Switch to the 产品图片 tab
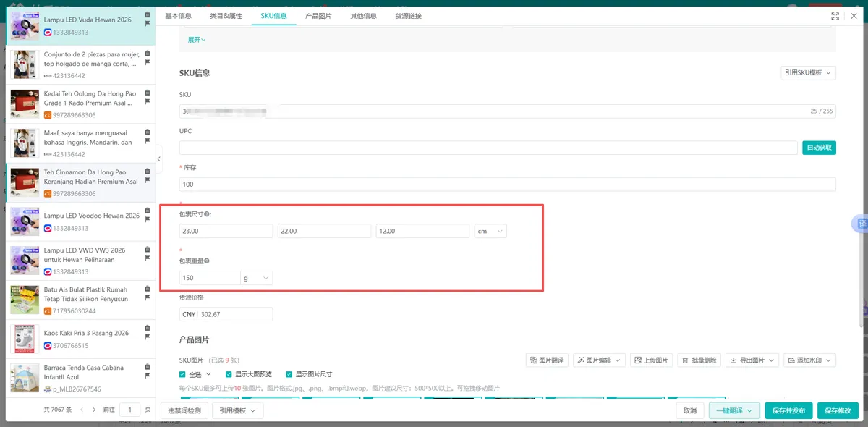This screenshot has width=868, height=427. pyautogui.click(x=318, y=16)
